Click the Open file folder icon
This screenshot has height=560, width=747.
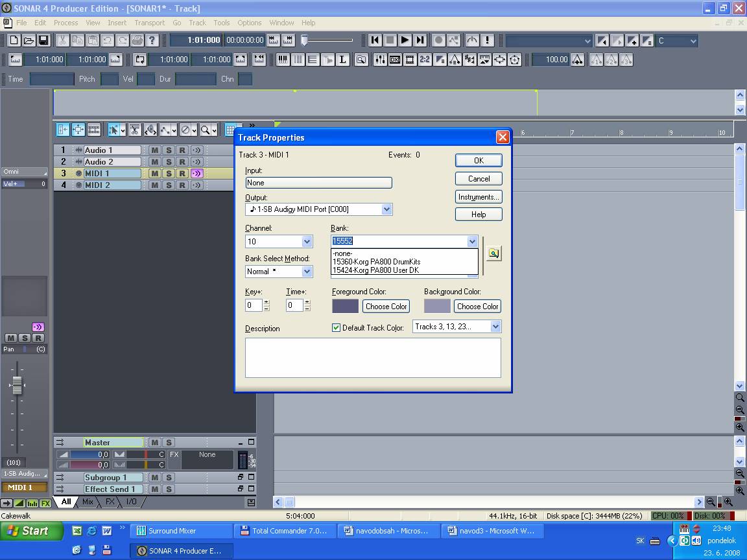(29, 40)
